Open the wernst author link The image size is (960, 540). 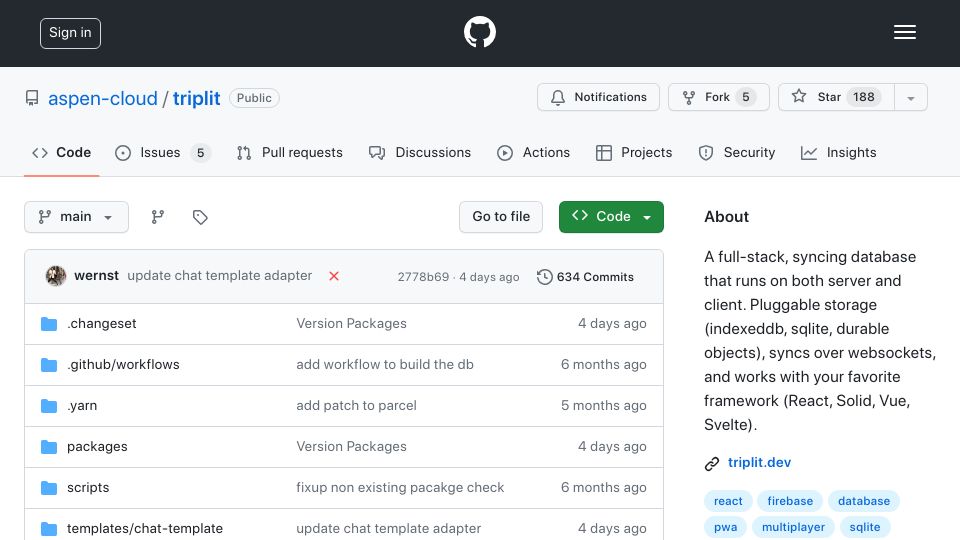tap(96, 276)
